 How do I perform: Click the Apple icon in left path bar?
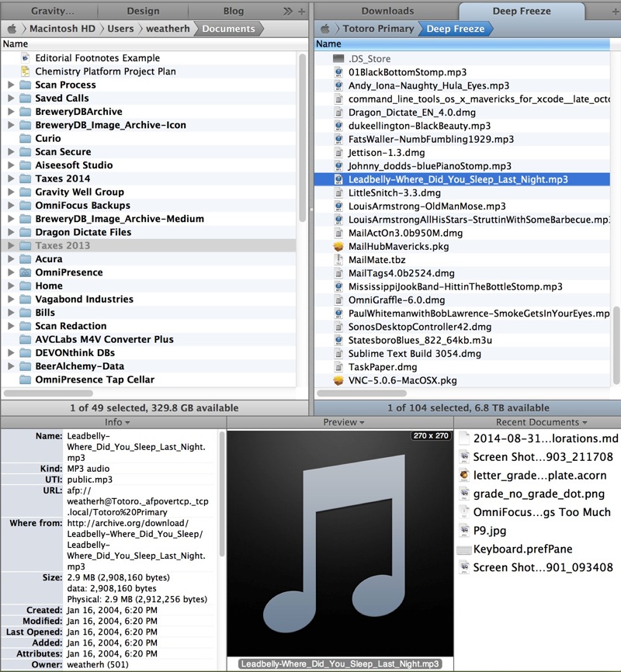tap(12, 29)
